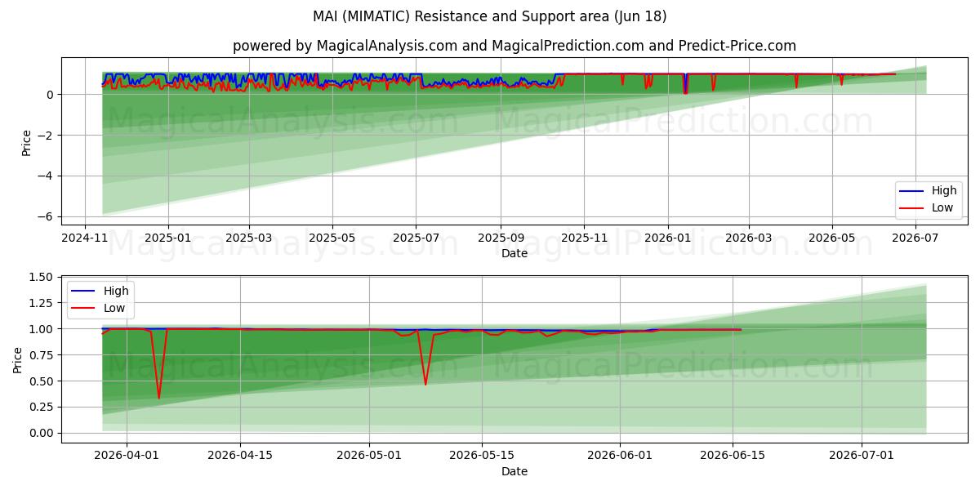Click the '2024-11' tick label
Viewport: 980px width, 490px height.
click(85, 237)
